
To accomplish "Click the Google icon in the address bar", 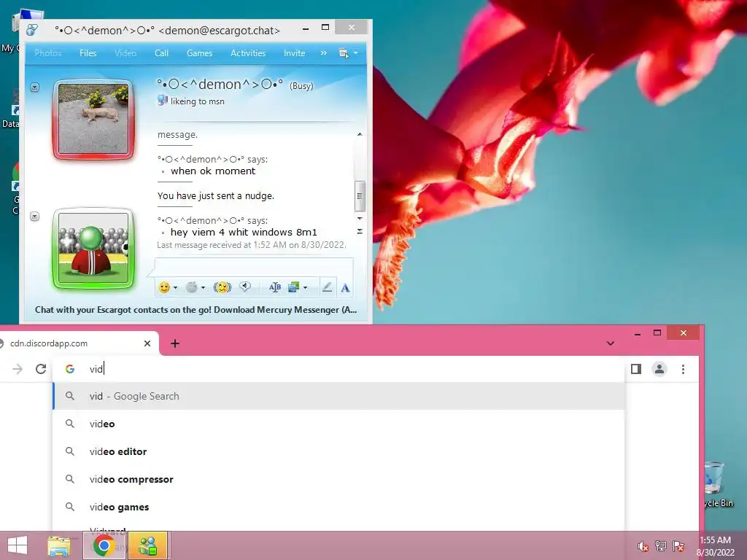I will [x=69, y=369].
